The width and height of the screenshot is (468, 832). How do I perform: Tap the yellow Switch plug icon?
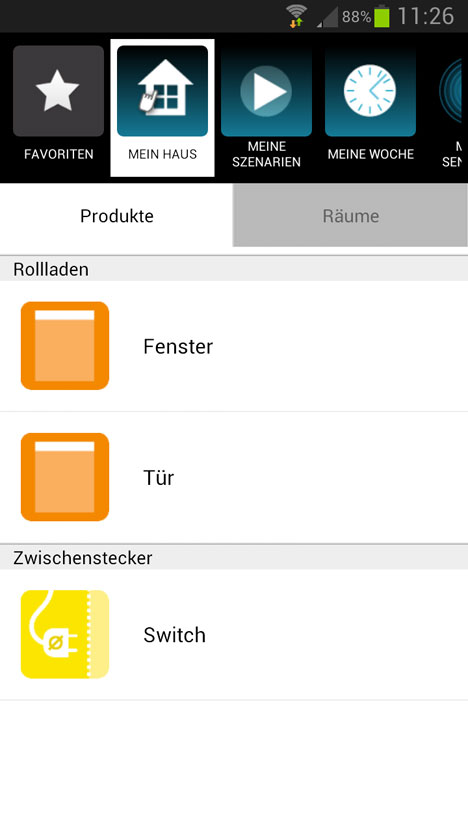[65, 635]
